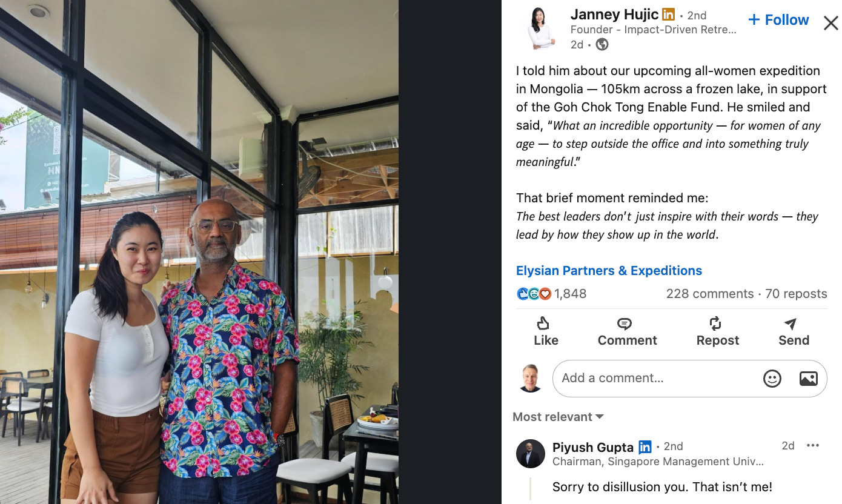Open the three-dot menu on Piyush Gupta's comment

[813, 445]
